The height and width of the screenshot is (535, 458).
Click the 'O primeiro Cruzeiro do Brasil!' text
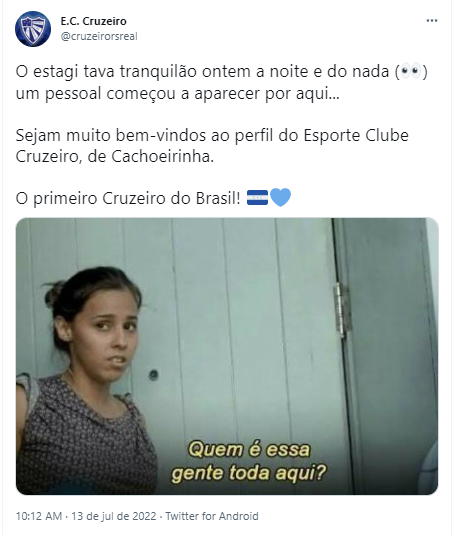128,198
